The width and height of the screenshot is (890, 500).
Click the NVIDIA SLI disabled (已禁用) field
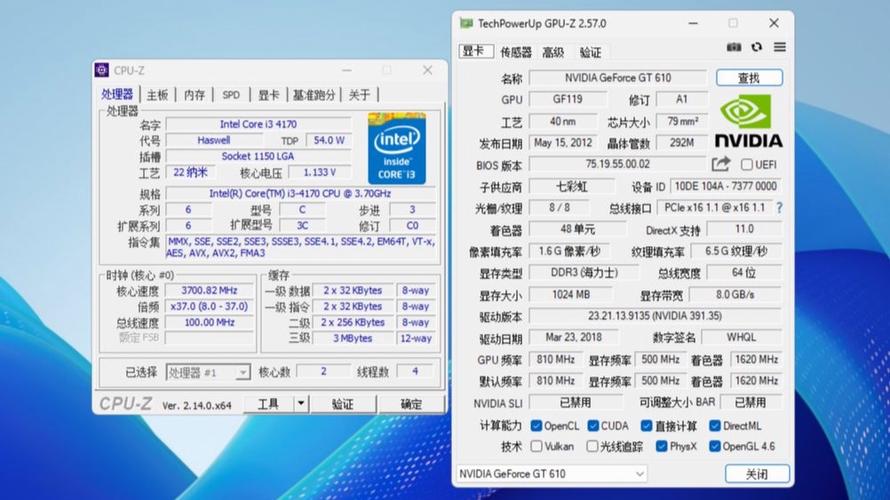click(x=576, y=402)
